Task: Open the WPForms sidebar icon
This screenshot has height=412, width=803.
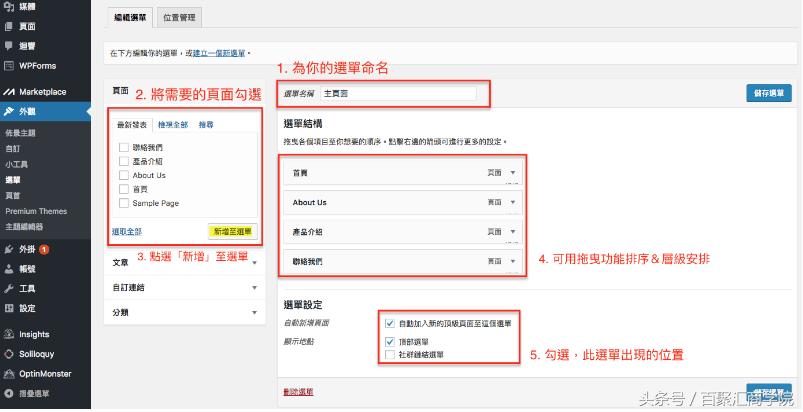Action: 9,66
